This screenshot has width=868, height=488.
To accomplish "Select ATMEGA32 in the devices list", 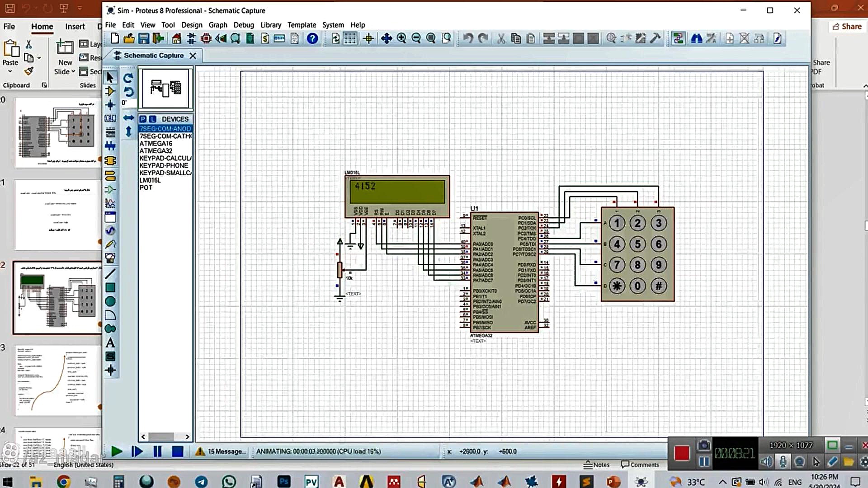I will [x=156, y=151].
